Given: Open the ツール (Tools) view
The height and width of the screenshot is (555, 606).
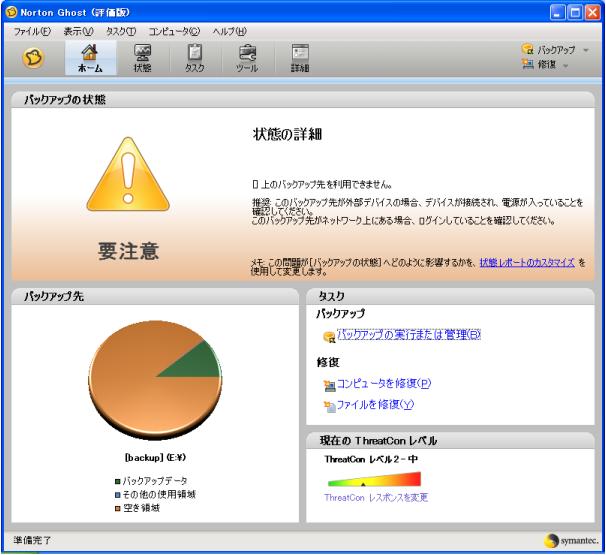Looking at the screenshot, I should point(247,58).
